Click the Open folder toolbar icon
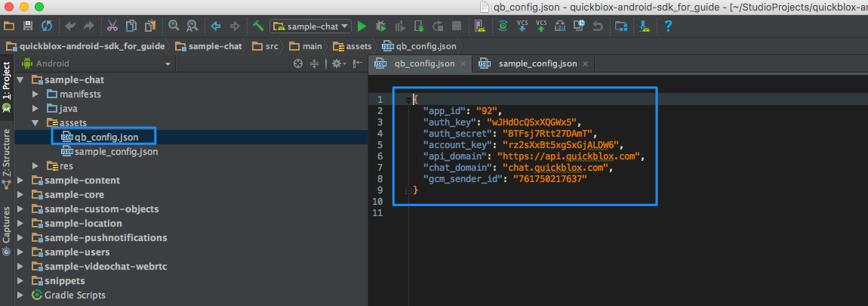This screenshot has height=306, width=868. click(8, 26)
